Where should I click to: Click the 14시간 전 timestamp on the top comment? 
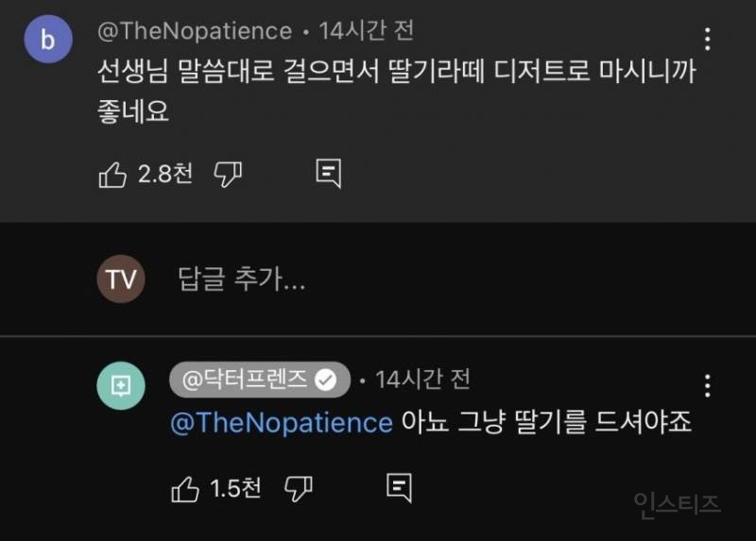click(x=367, y=31)
